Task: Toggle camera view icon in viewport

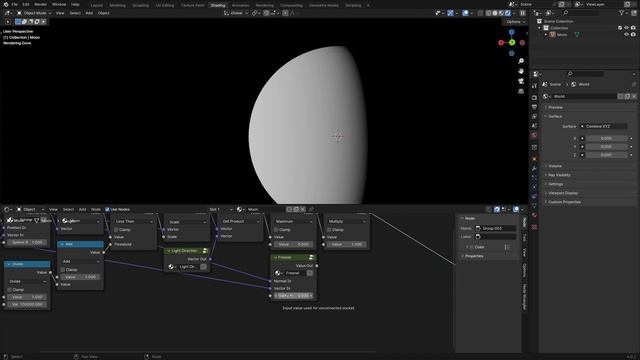Action: pos(521,81)
